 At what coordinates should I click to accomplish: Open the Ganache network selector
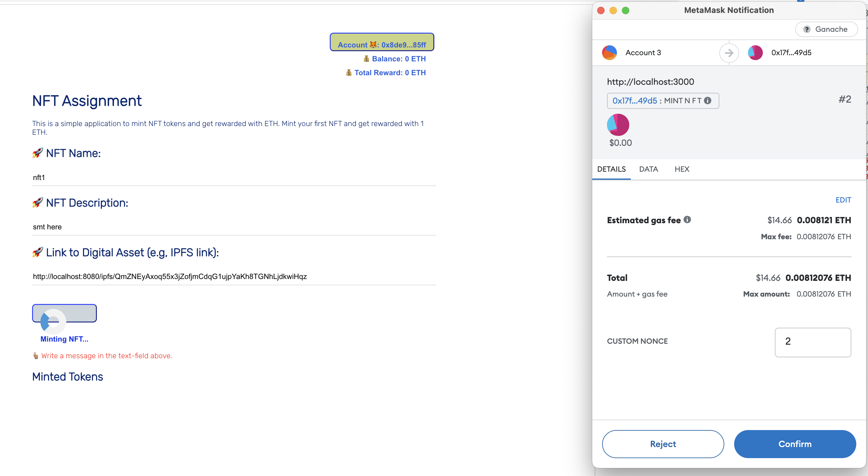826,29
